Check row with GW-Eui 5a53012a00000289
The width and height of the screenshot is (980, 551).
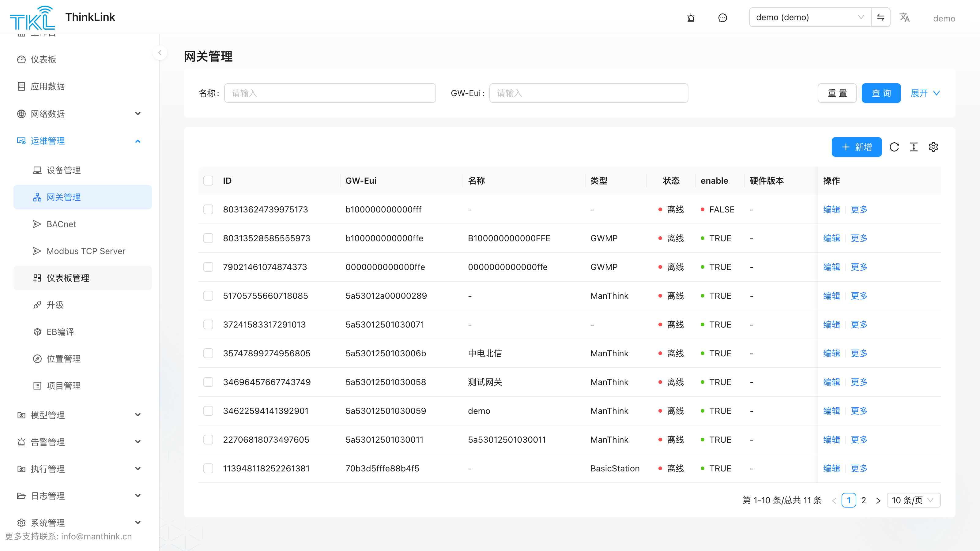(x=208, y=296)
